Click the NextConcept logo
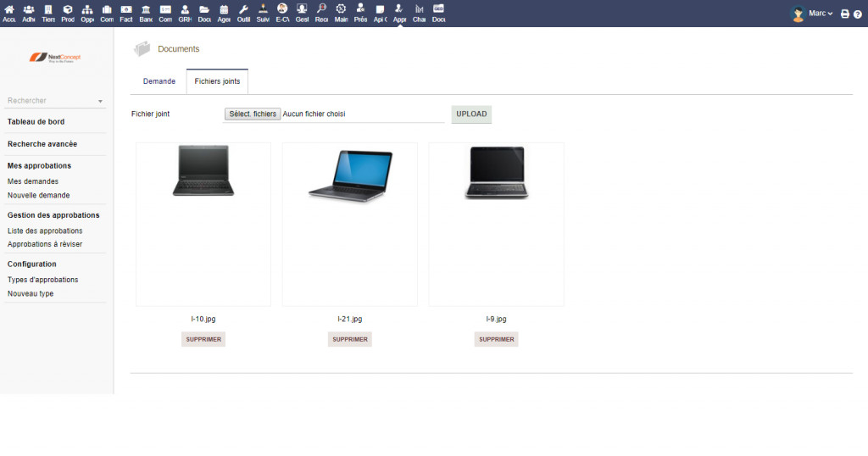 pos(55,58)
